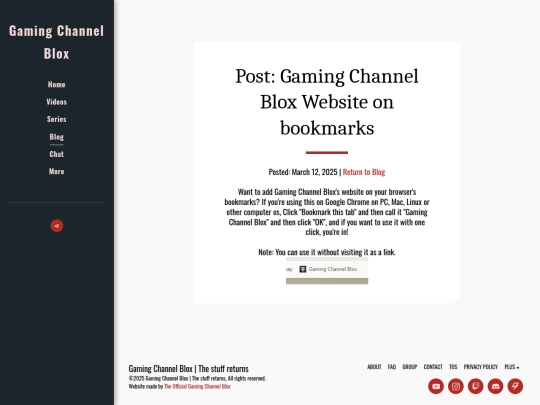Click the Gaming Channel Blox sidebar title
The width and height of the screenshot is (540, 405).
pyautogui.click(x=56, y=42)
